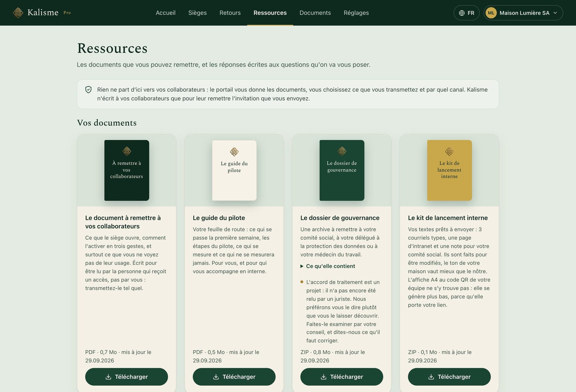Viewport: 576px width, 392px height.
Task: Click the 'Vos documents' section heading
Action: 107,123
